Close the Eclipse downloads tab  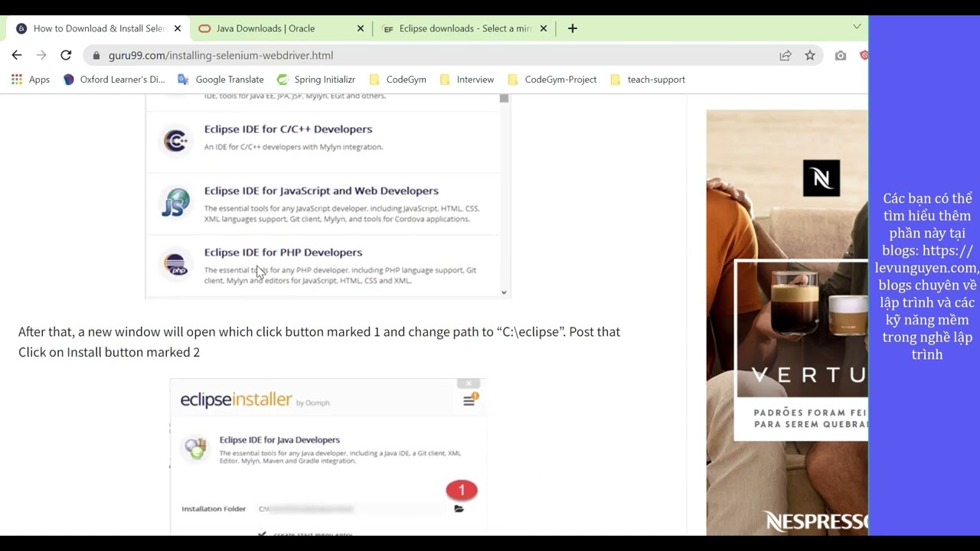pyautogui.click(x=544, y=28)
